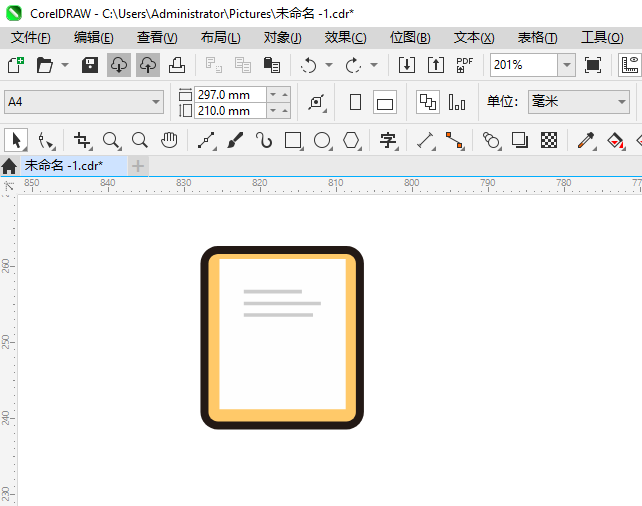Switch to the 未命名 -1.cdr document tab
Image resolution: width=642 pixels, height=506 pixels.
point(74,165)
